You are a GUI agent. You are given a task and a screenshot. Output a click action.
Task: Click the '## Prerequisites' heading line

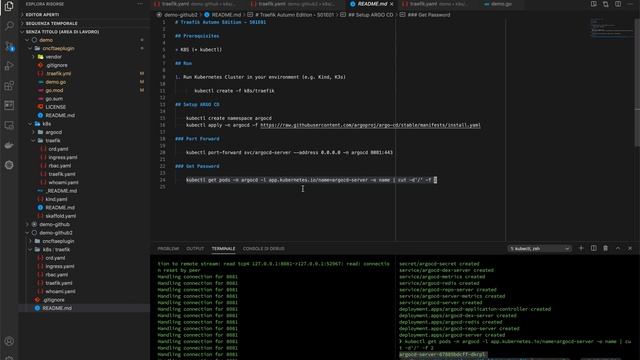(x=197, y=36)
